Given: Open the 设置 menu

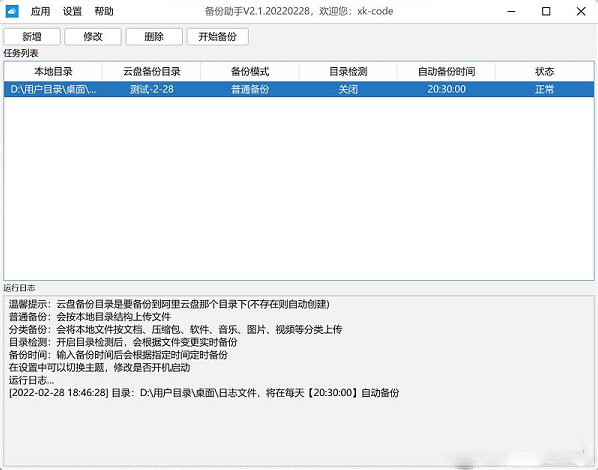Looking at the screenshot, I should pyautogui.click(x=72, y=11).
